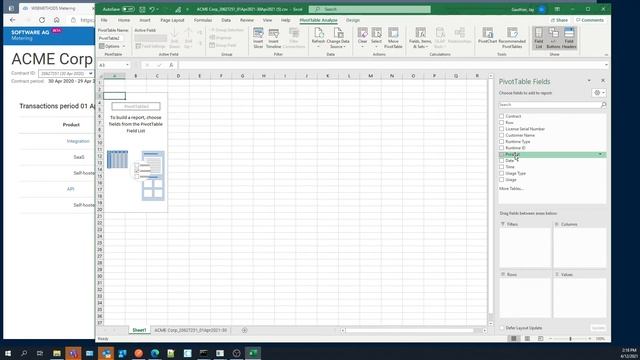Toggle the +/- Buttons option
The image size is (640, 360).
553,38
